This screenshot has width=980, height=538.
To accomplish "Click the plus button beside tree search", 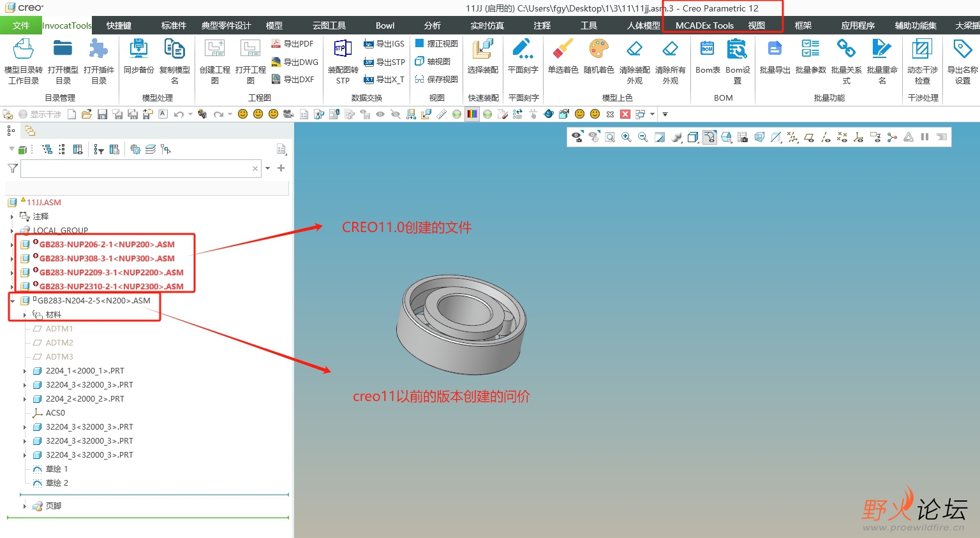I will coord(281,168).
